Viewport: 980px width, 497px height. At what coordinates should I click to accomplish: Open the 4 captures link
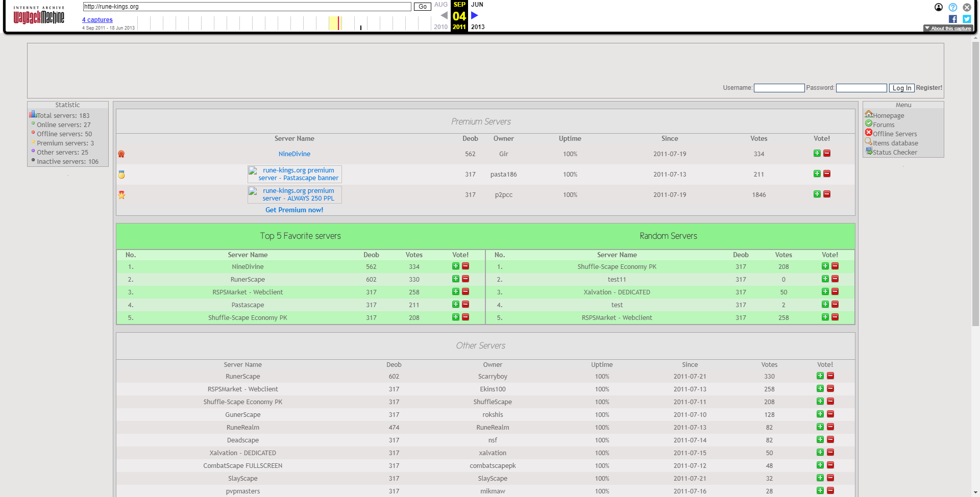97,20
